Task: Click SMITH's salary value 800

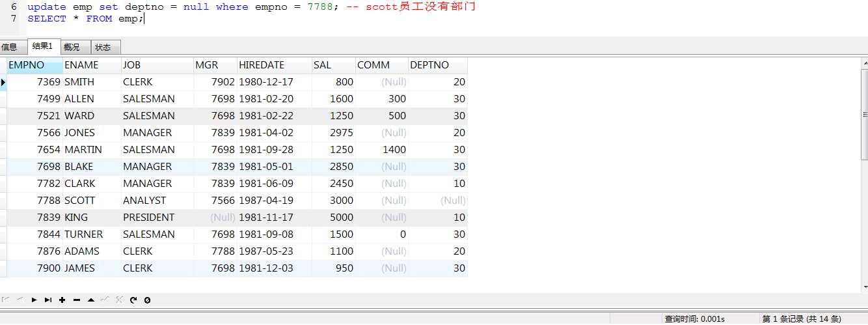Action: click(x=334, y=82)
